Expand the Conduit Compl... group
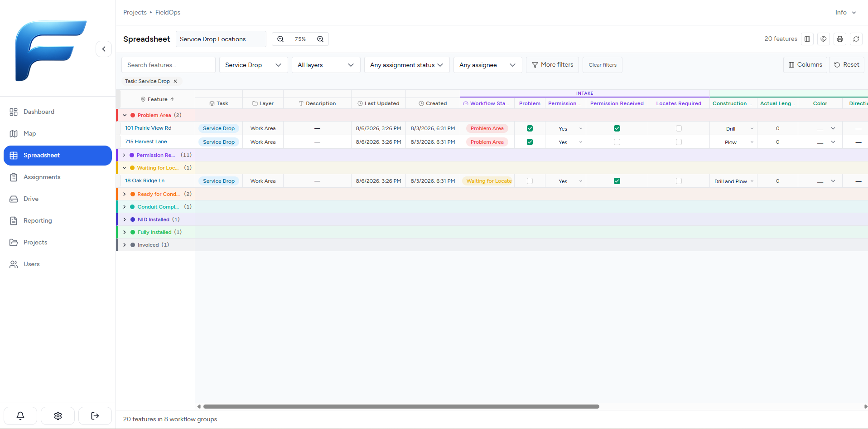868x429 pixels. pos(125,207)
